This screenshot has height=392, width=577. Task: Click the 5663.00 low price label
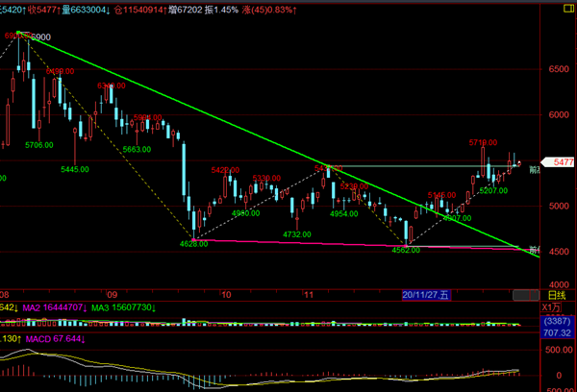[x=137, y=149]
